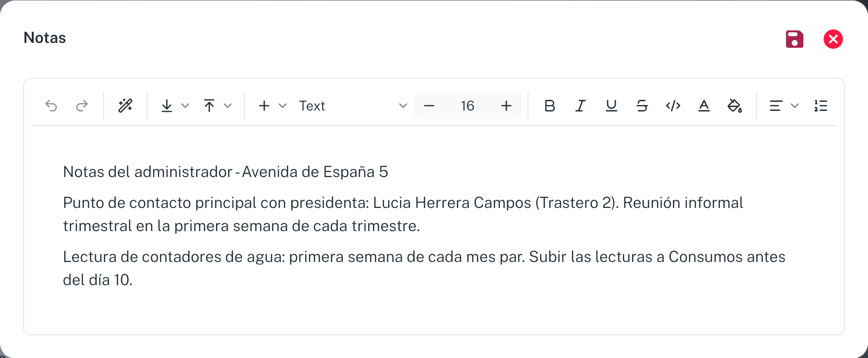Click the export upload arrow icon
This screenshot has width=868, height=358.
pos(209,106)
